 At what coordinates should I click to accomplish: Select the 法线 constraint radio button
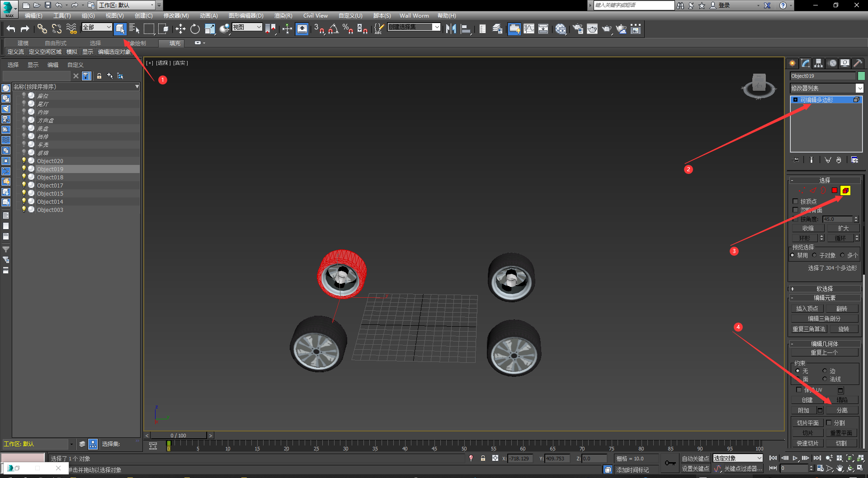(x=825, y=379)
